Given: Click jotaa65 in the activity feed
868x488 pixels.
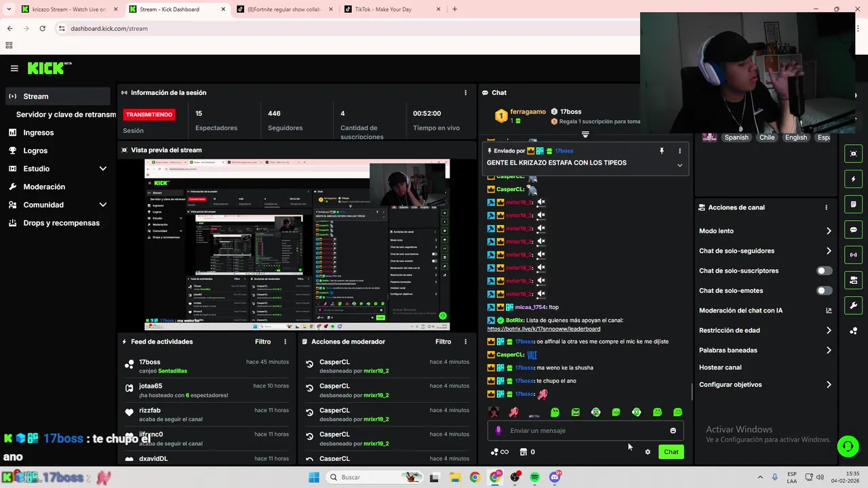Looking at the screenshot, I should 151,386.
